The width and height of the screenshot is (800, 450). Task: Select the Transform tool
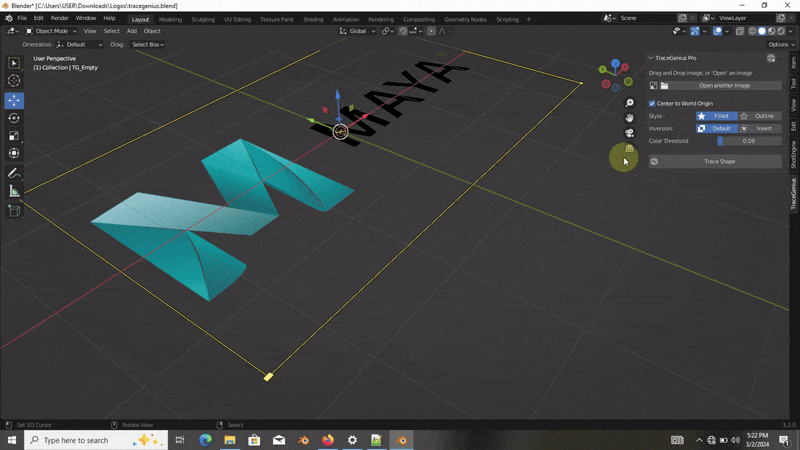14,153
